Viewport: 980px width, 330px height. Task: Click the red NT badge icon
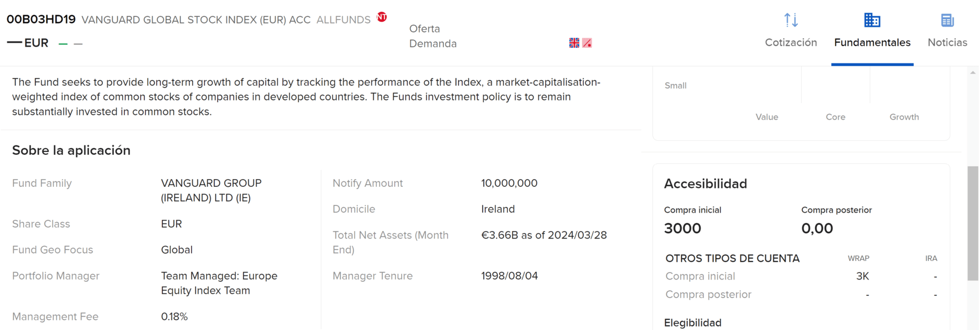point(382,17)
